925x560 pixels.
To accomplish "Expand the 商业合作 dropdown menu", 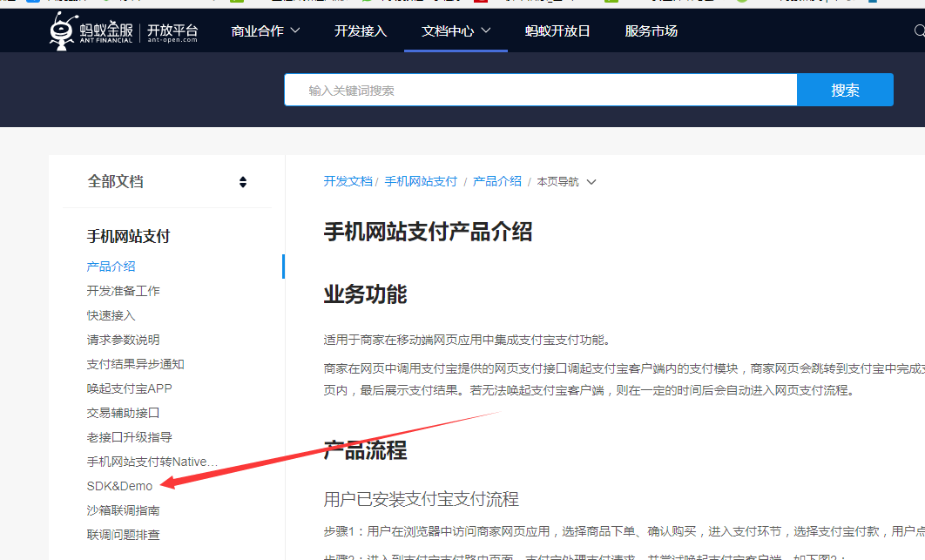I will tap(266, 30).
